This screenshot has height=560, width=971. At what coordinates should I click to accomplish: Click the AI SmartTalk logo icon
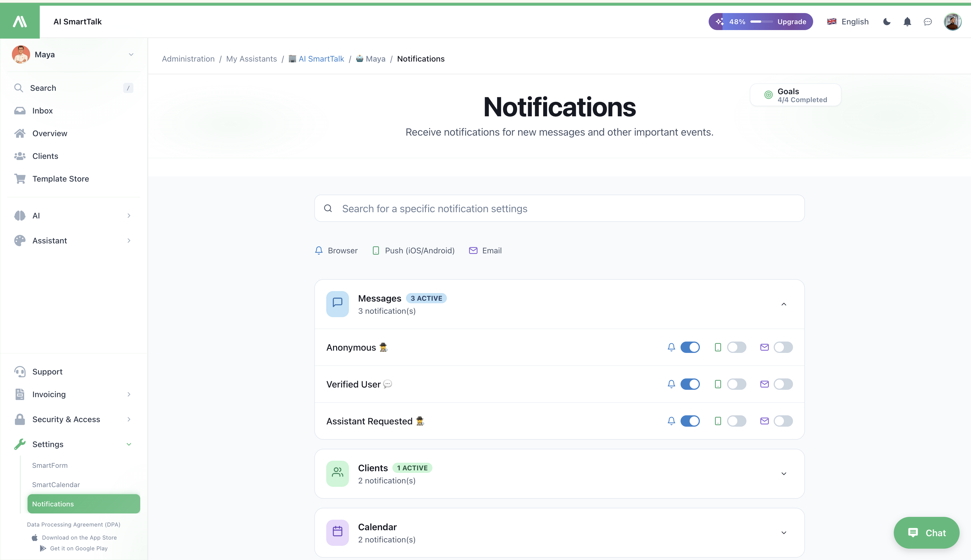pos(20,22)
